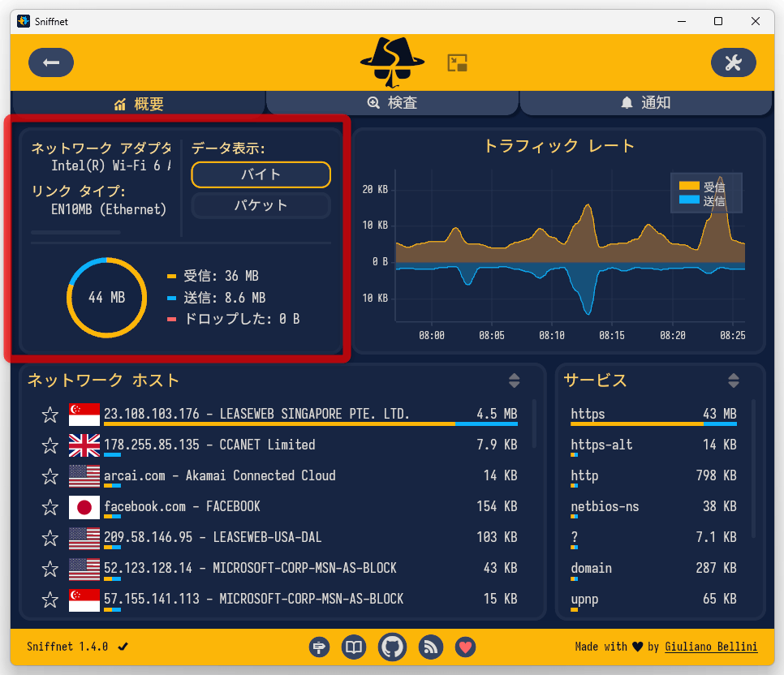784x675 pixels.
Task: Click the 44 MB donut chart
Action: click(106, 298)
